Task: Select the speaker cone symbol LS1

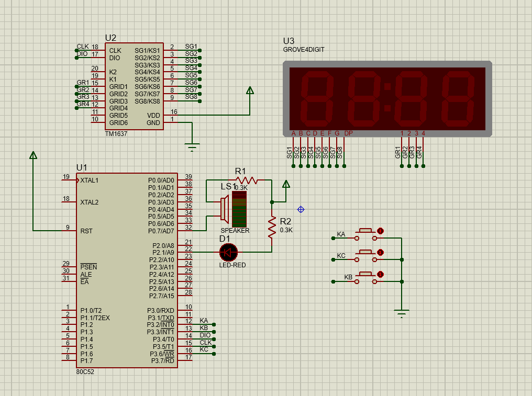Action: pos(223,209)
